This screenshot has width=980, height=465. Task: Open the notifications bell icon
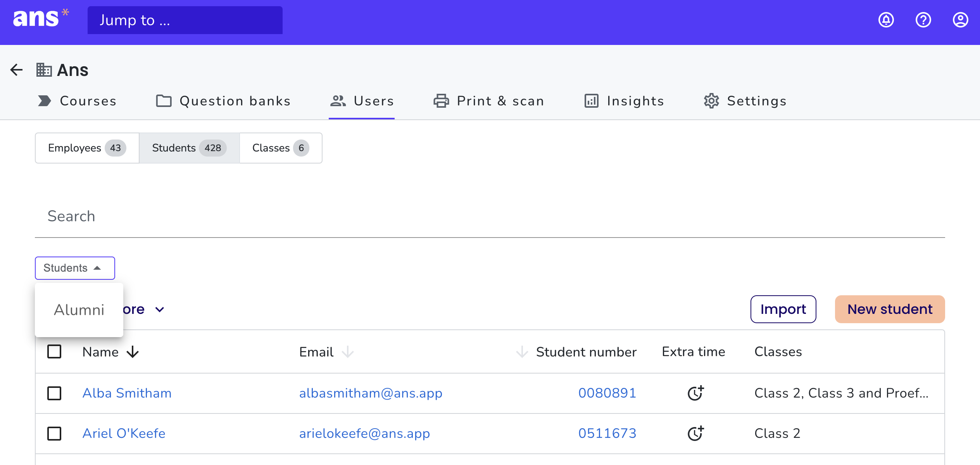[x=886, y=20]
